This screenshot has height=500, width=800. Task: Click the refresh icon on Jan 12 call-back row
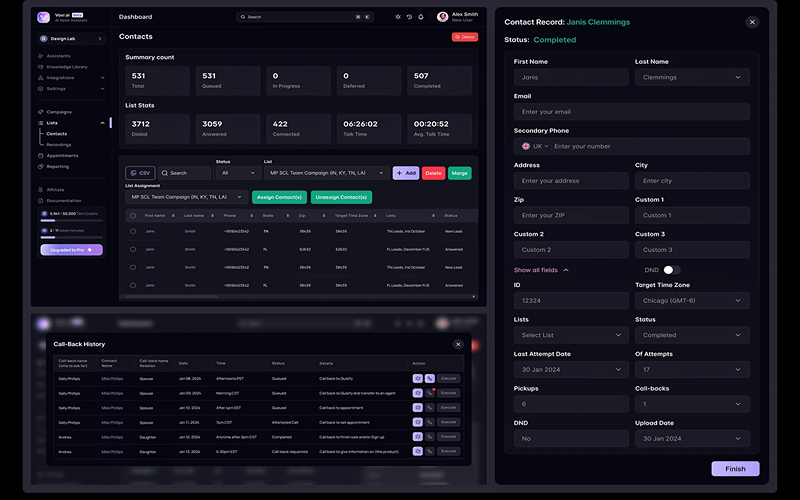point(417,437)
